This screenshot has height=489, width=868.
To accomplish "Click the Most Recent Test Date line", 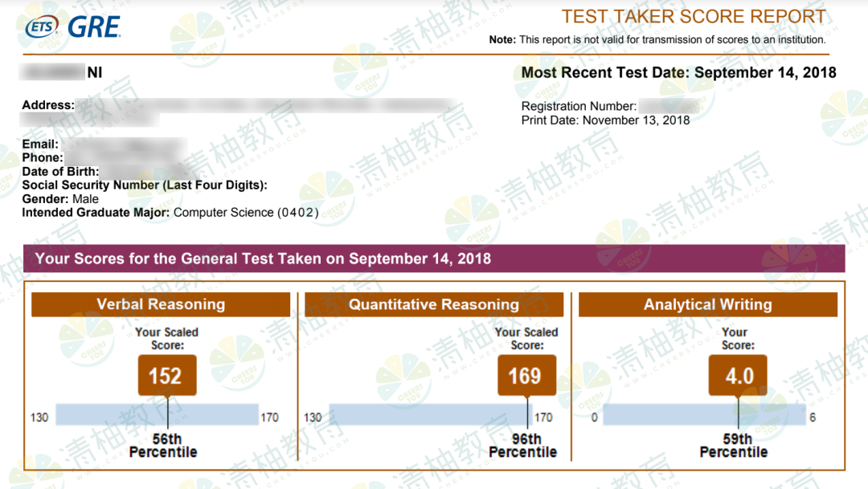I will (x=678, y=72).
